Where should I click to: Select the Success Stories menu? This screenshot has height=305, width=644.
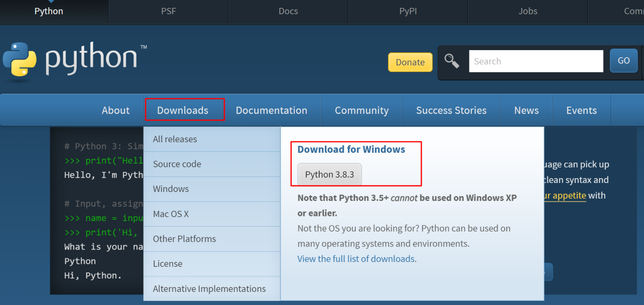pos(451,110)
